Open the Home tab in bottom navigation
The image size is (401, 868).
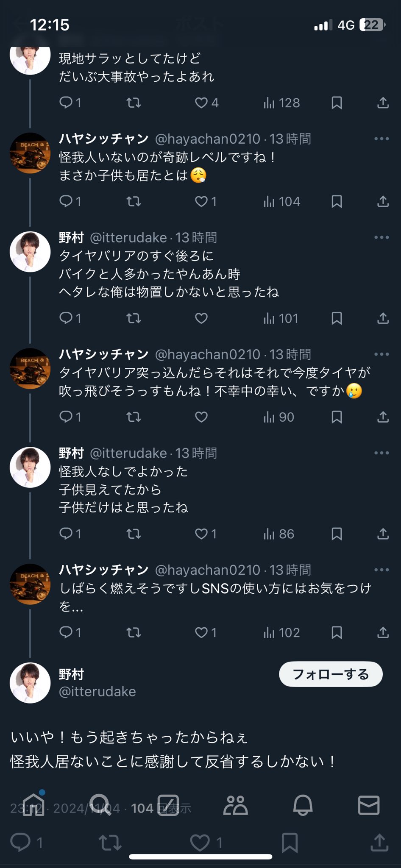(x=33, y=804)
